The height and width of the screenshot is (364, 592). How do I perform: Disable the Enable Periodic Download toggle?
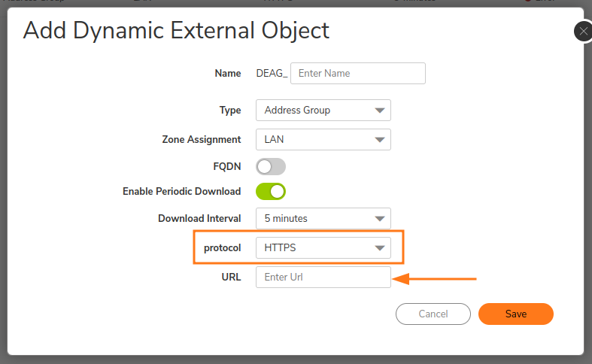coord(271,192)
